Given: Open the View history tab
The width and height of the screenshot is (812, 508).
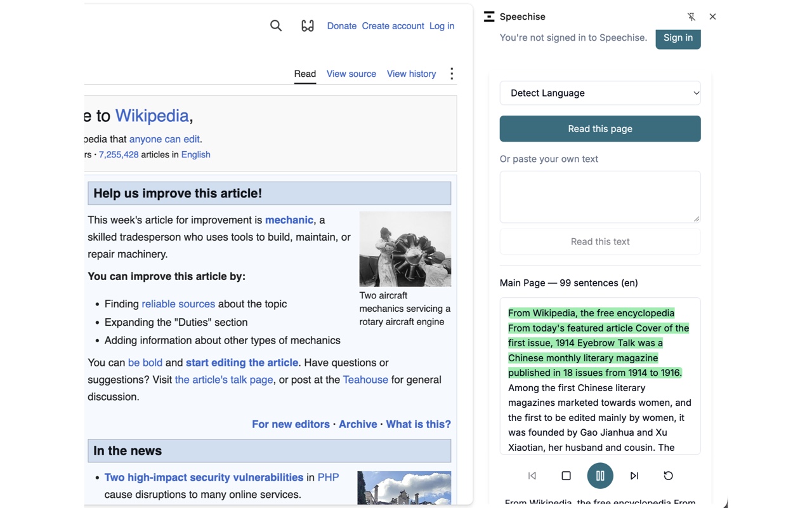Looking at the screenshot, I should click(x=411, y=74).
